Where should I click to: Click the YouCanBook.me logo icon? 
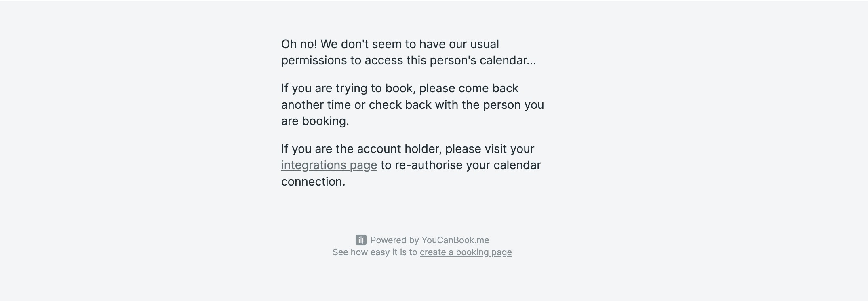361,240
